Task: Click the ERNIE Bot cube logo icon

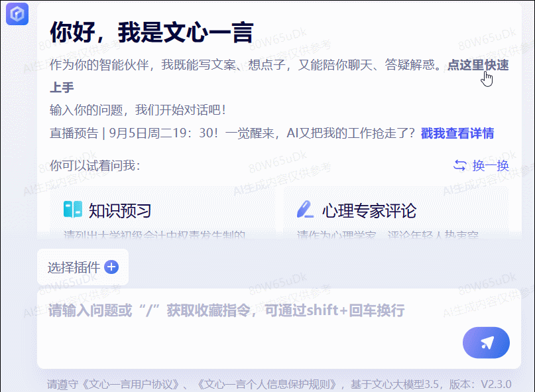Action: (17, 14)
